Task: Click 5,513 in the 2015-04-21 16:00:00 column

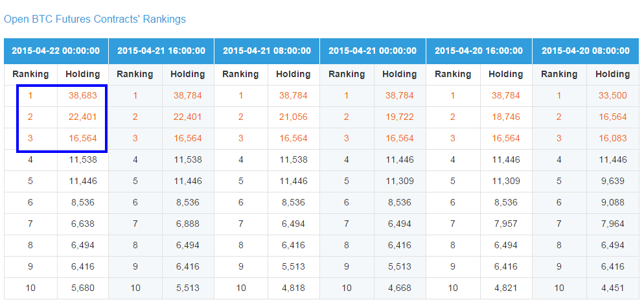Action: pos(188,288)
